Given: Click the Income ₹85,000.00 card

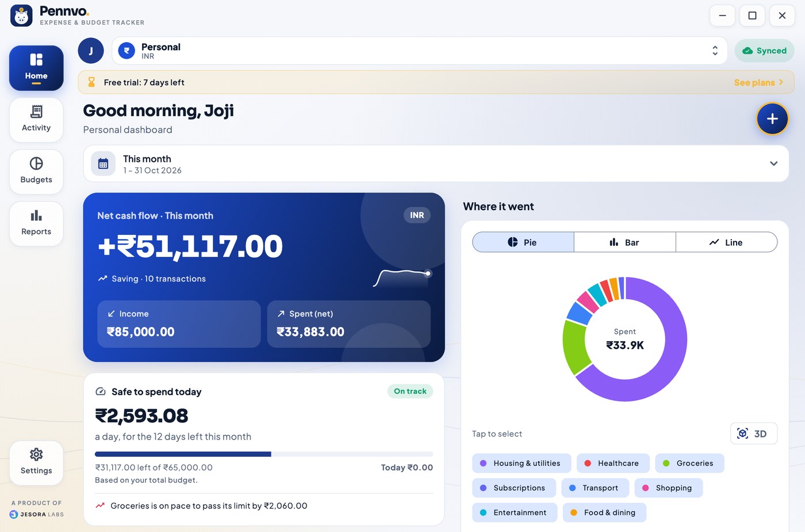Looking at the screenshot, I should pos(179,324).
